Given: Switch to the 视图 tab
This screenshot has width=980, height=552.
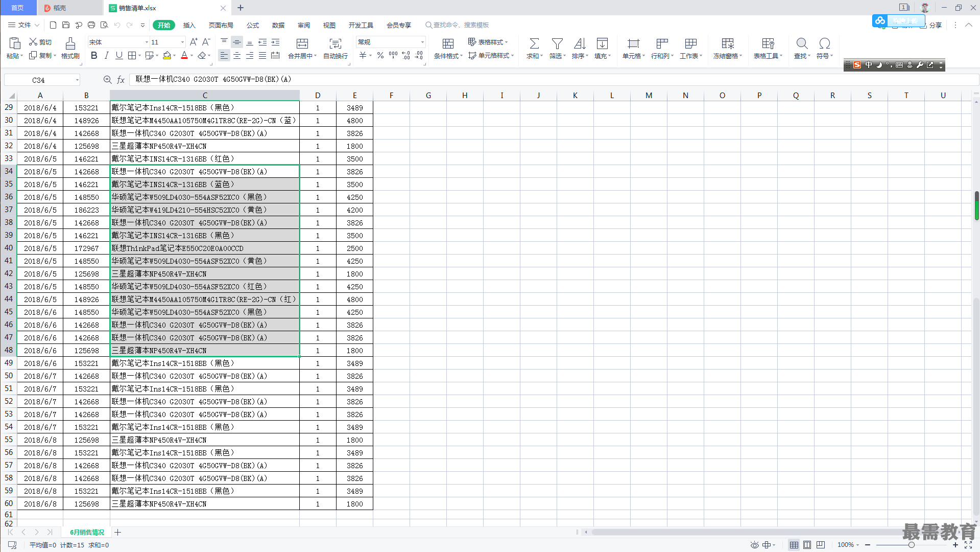Looking at the screenshot, I should (x=329, y=25).
